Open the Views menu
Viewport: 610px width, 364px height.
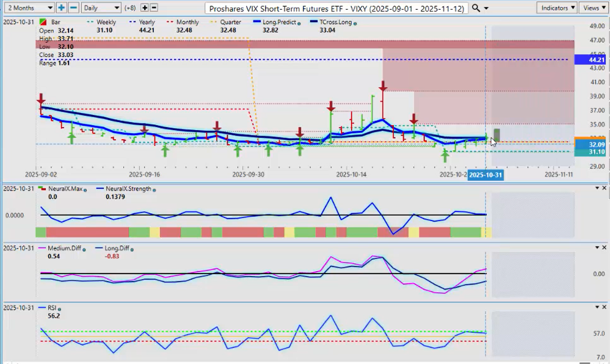[592, 8]
